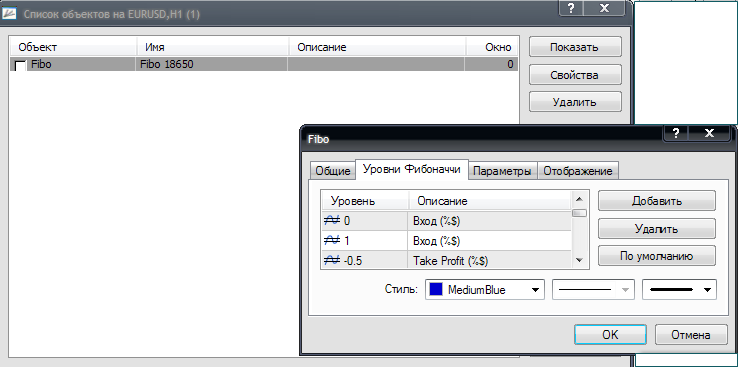Select the Take Profit (%$) description cell

pos(489,261)
